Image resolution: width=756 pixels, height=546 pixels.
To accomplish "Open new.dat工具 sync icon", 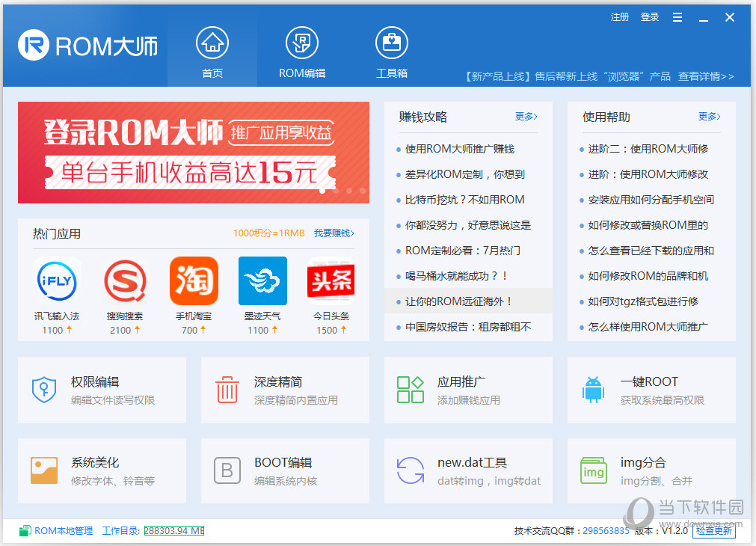I will pos(411,470).
